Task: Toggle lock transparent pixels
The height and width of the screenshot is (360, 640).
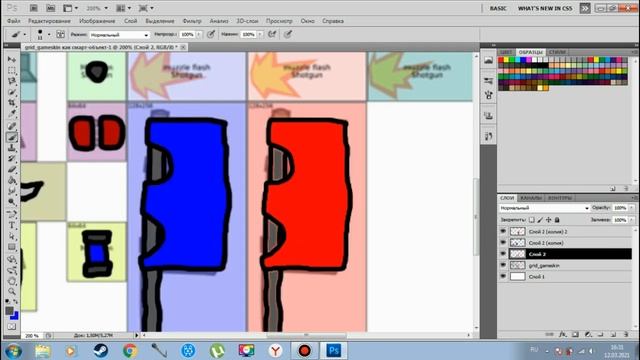Action: tap(532, 220)
